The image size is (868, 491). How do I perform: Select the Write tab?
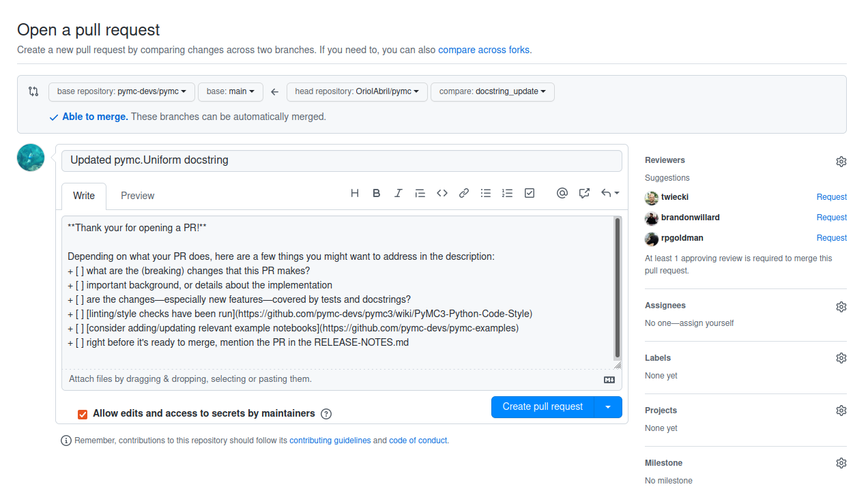click(x=84, y=196)
